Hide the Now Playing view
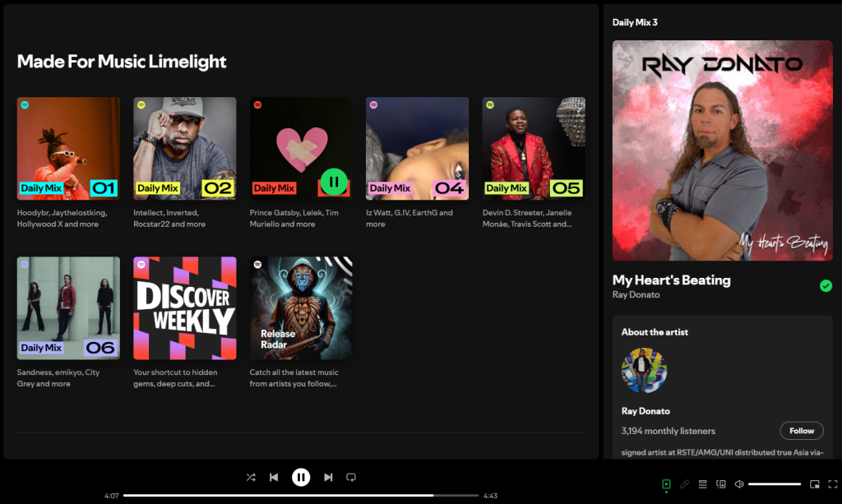Screen dimensions: 842x504 point(666,484)
